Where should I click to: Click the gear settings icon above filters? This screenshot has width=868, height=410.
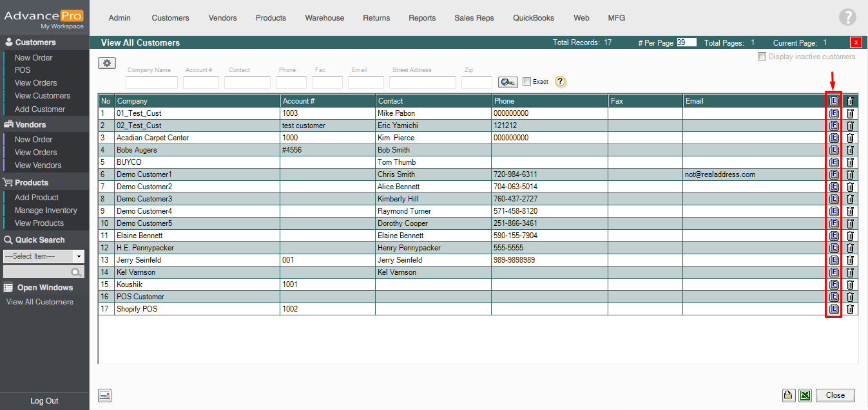(106, 63)
